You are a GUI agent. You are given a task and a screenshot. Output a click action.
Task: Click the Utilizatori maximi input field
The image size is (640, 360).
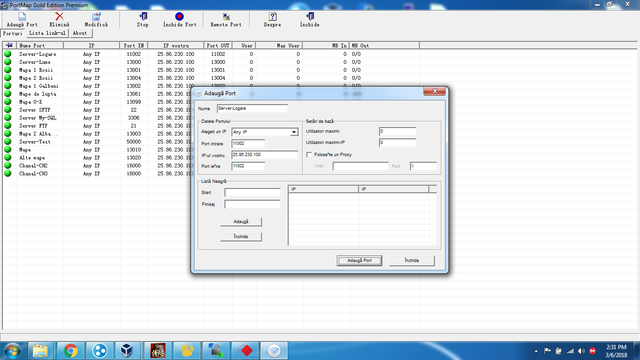click(x=398, y=131)
